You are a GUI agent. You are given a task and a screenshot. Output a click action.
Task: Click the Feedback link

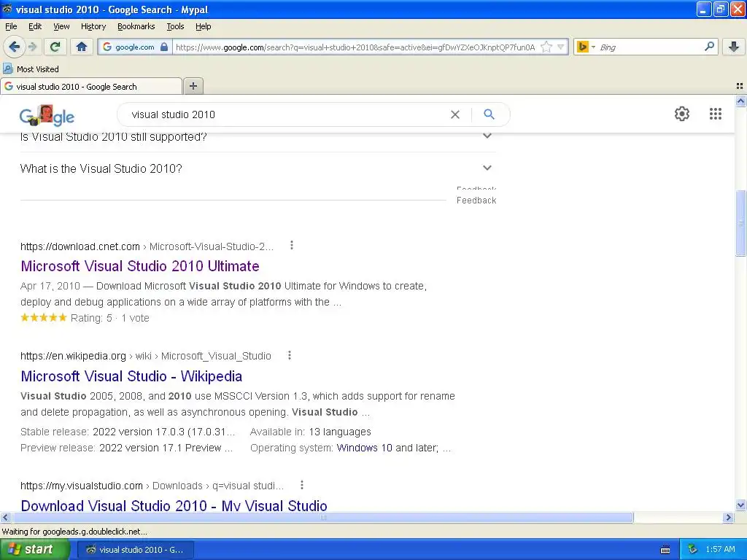click(476, 200)
